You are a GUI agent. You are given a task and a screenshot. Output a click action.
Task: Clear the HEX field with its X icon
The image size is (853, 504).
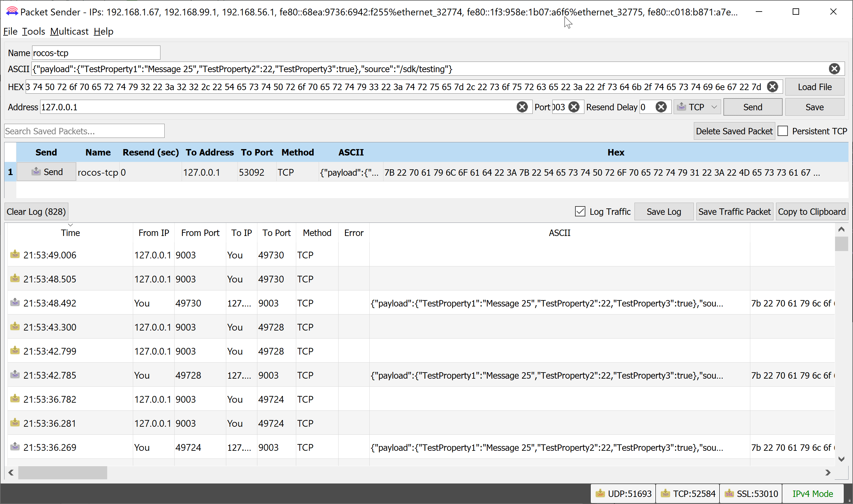click(772, 87)
